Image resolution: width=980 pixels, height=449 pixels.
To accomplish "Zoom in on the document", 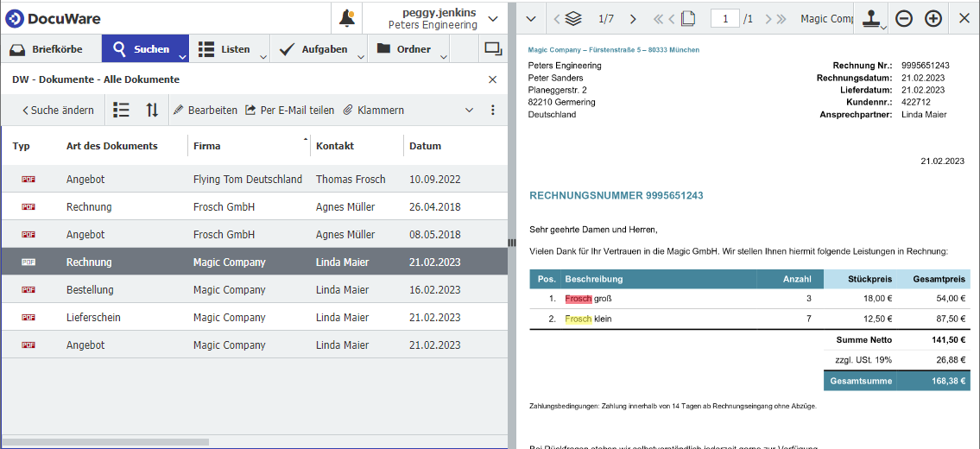I will pos(933,19).
